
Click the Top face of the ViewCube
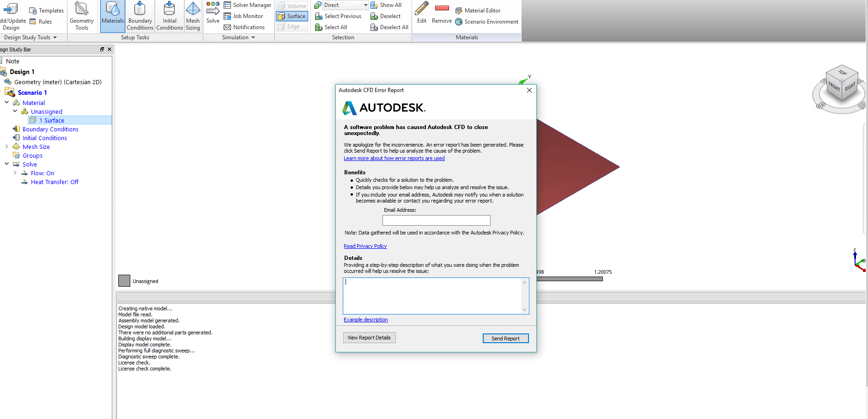tap(842, 73)
